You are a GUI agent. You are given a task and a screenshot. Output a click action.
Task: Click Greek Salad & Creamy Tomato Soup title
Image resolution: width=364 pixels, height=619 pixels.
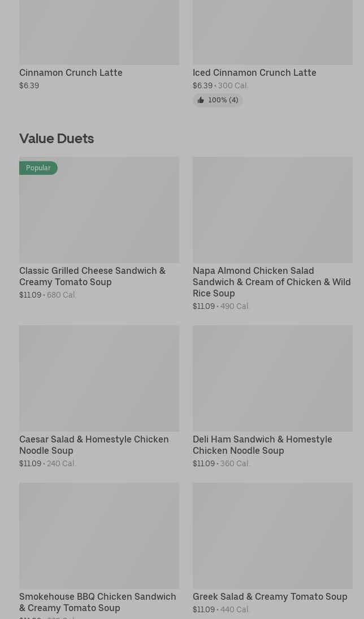click(270, 596)
